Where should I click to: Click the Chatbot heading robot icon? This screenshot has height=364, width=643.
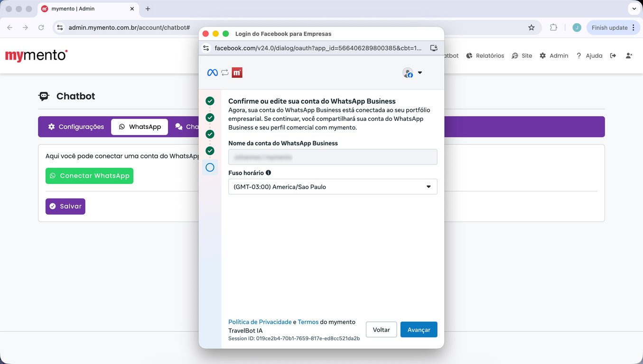(x=44, y=96)
